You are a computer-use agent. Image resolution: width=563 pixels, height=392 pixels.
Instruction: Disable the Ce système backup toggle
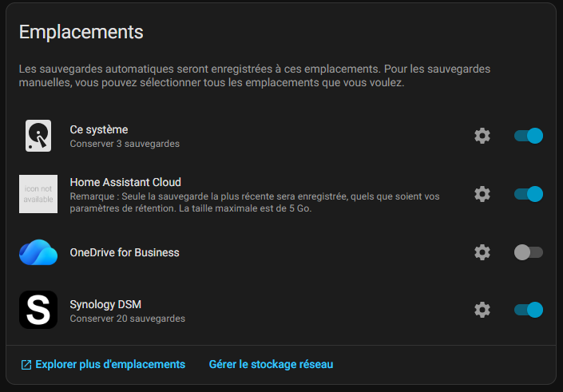click(529, 136)
